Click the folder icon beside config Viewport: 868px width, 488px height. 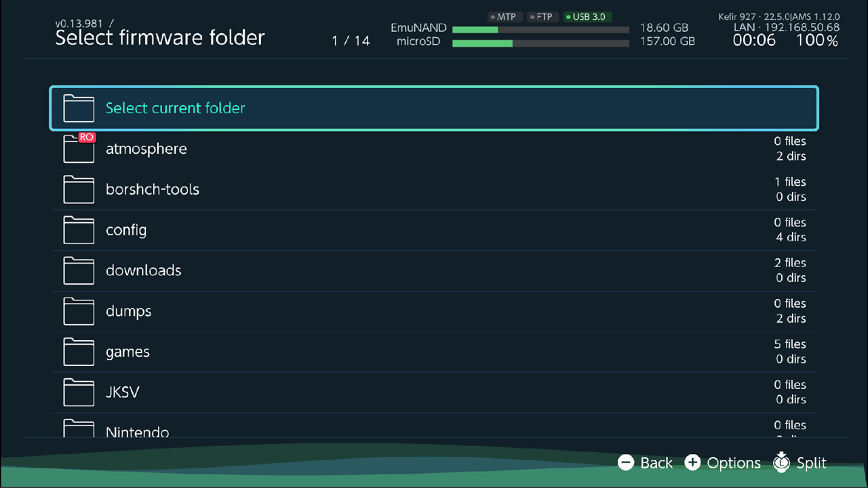tap(79, 230)
